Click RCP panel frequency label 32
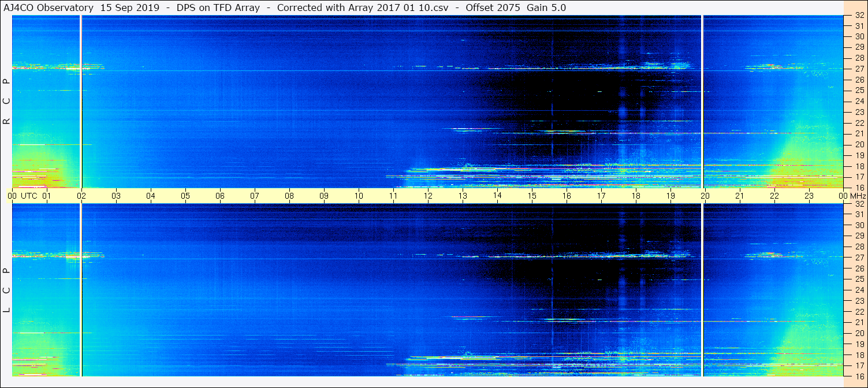Image resolution: width=868 pixels, height=388 pixels. (859, 16)
